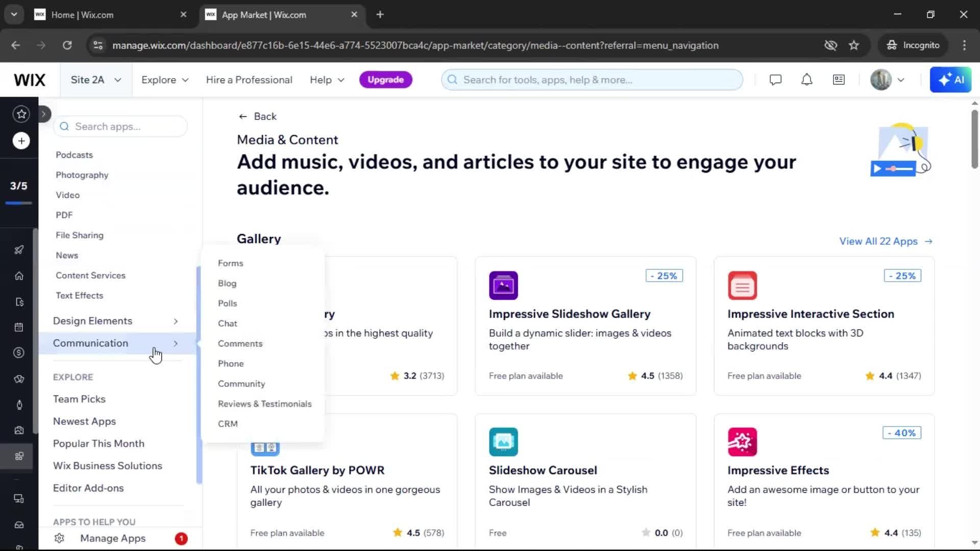
Task: Select the PDF category
Action: (64, 215)
